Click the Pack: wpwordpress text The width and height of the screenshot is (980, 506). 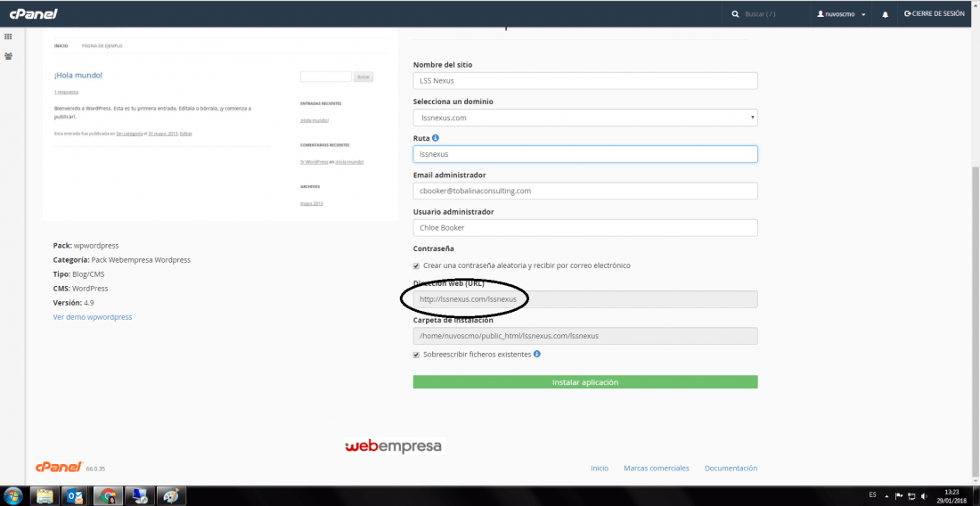click(x=86, y=246)
